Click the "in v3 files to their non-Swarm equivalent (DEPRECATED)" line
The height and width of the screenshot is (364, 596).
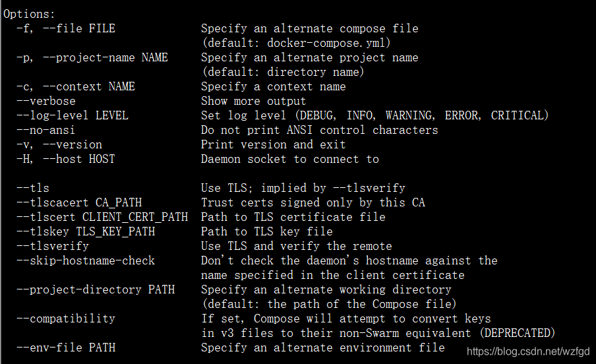(378, 333)
